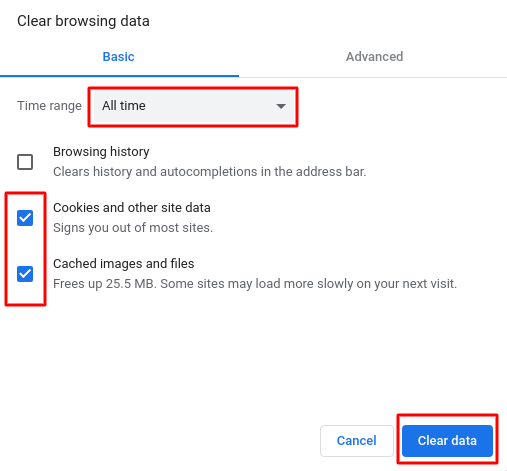Click the 'Cookies and other site data' label
The width and height of the screenshot is (507, 471).
click(132, 208)
